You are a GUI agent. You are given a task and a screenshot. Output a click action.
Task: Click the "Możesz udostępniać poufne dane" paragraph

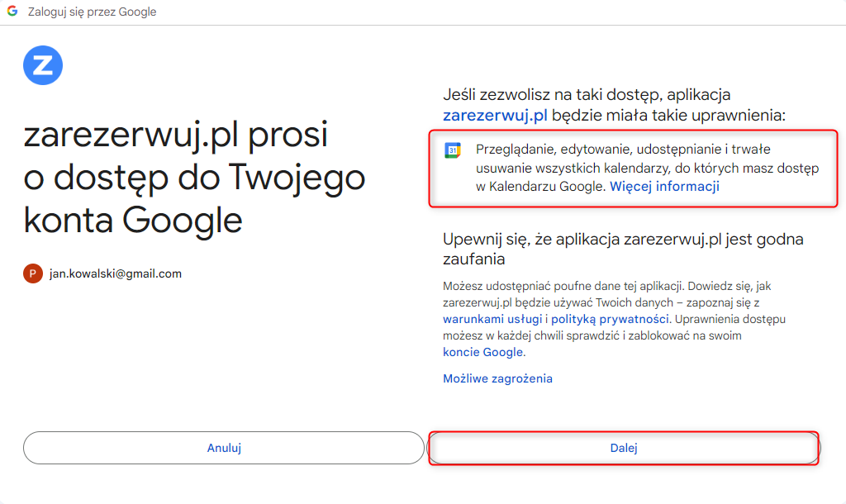click(614, 319)
